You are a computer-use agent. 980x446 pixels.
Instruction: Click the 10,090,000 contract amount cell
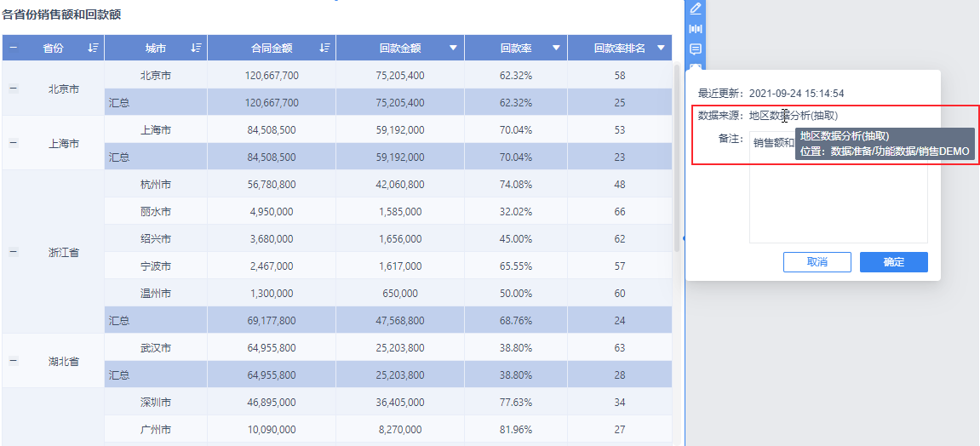coord(272,429)
